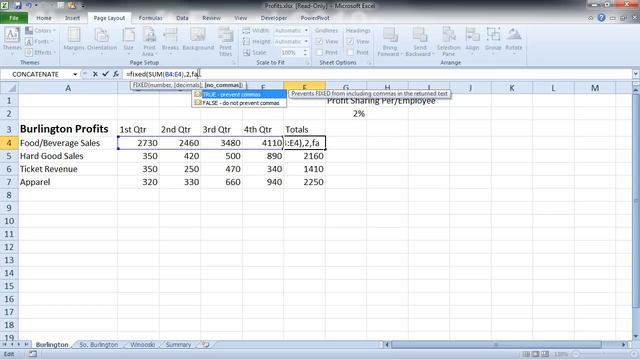
Task: Click the Undo icon in Quick Access Toolbar
Action: click(29, 6)
